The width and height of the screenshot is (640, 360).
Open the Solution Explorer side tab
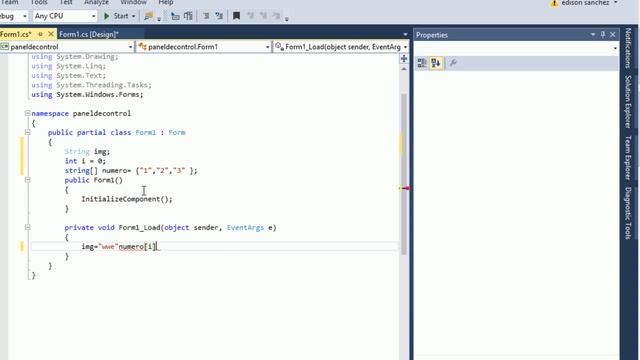pyautogui.click(x=628, y=102)
